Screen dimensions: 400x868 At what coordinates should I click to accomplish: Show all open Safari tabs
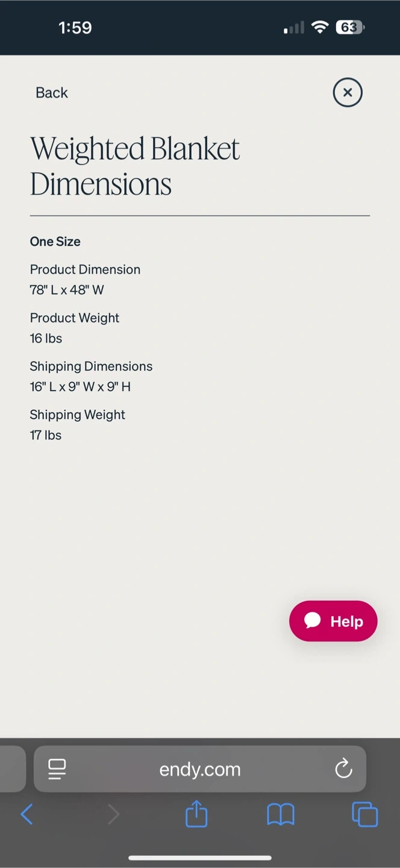click(x=364, y=814)
